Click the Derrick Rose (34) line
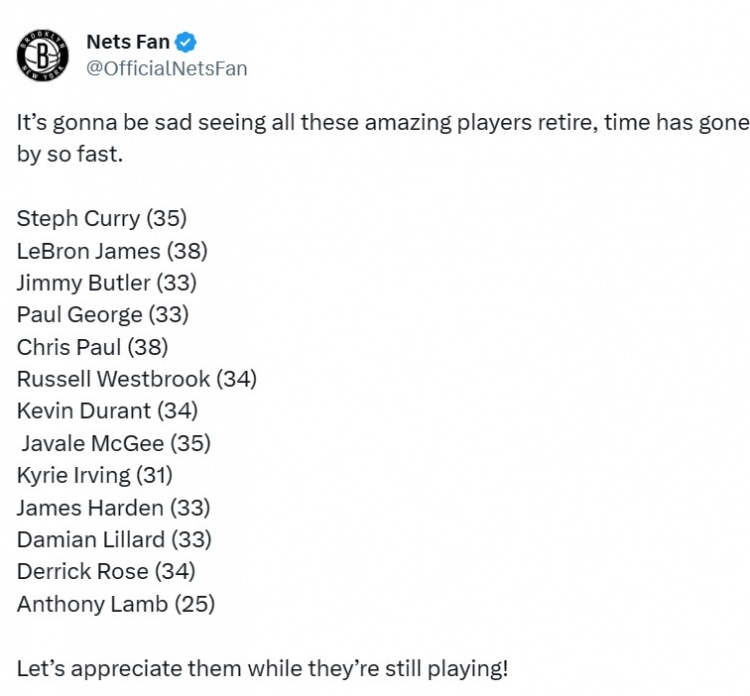Image resolution: width=750 pixels, height=696 pixels. click(106, 572)
